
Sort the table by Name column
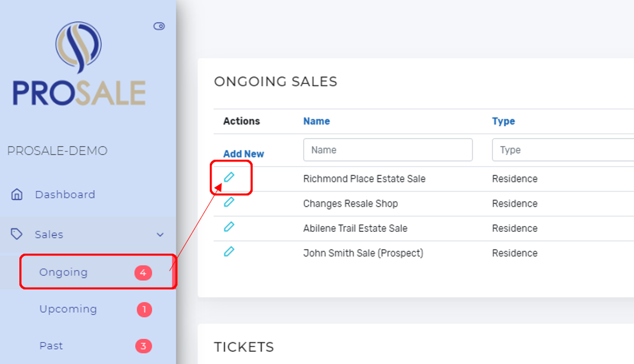pyautogui.click(x=317, y=121)
